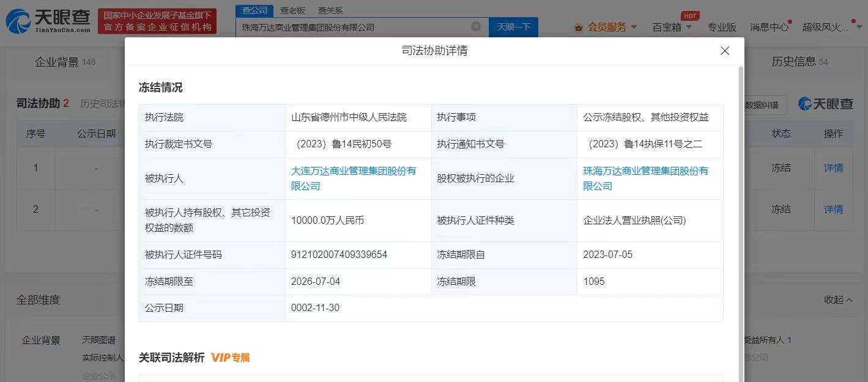Viewport: 868px width, 382px height.
Task: Switch to the 历史信息 54 tab
Action: tap(799, 62)
